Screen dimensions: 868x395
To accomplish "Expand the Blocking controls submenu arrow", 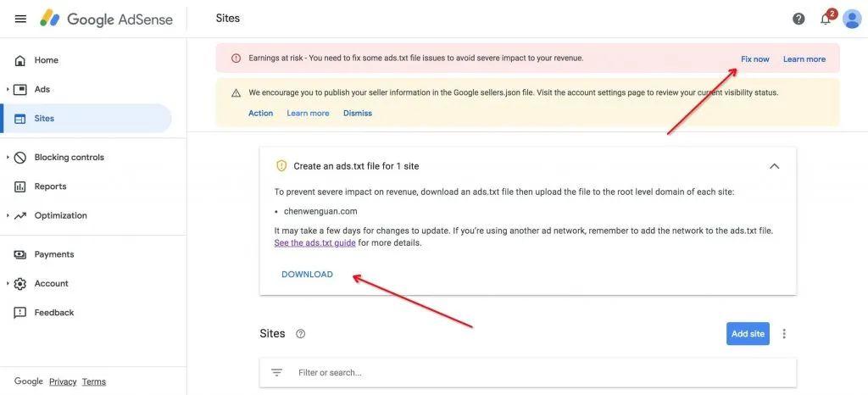I will coord(7,158).
